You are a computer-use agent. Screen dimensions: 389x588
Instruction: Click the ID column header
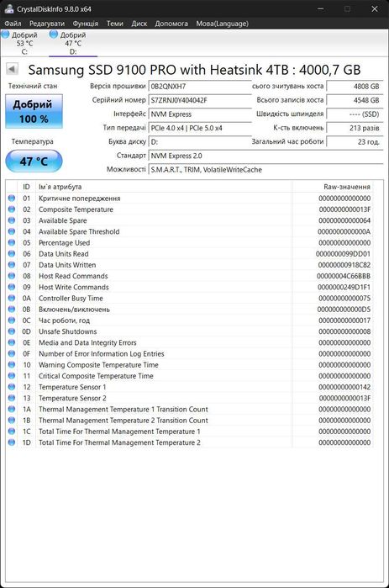tap(27, 187)
